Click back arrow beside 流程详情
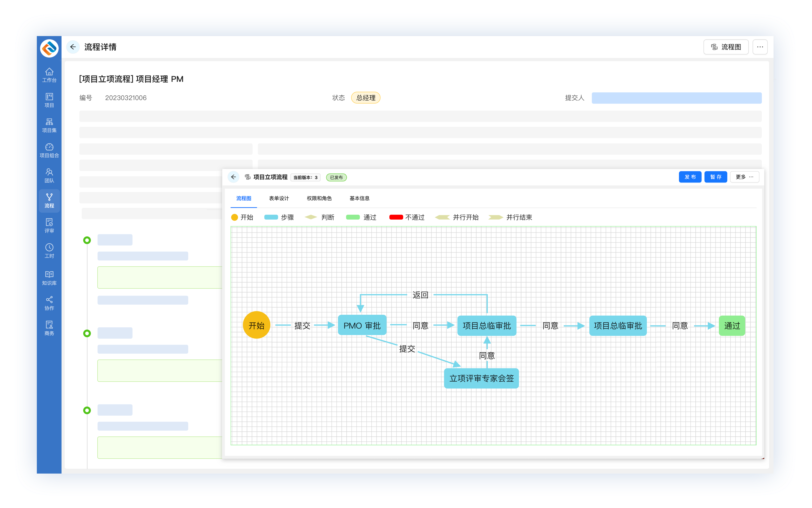 click(73, 47)
